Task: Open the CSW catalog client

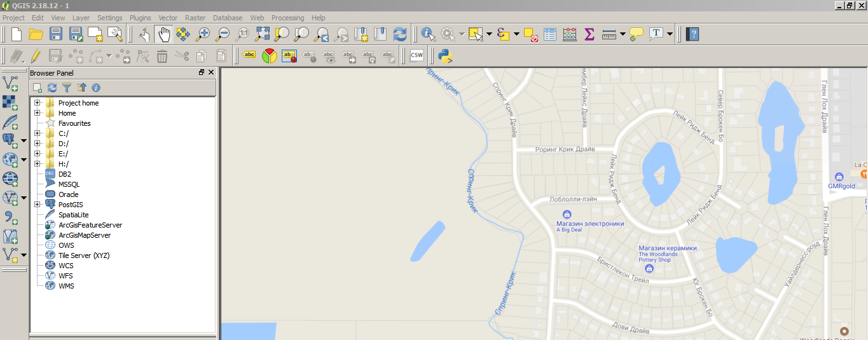Action: tap(417, 56)
